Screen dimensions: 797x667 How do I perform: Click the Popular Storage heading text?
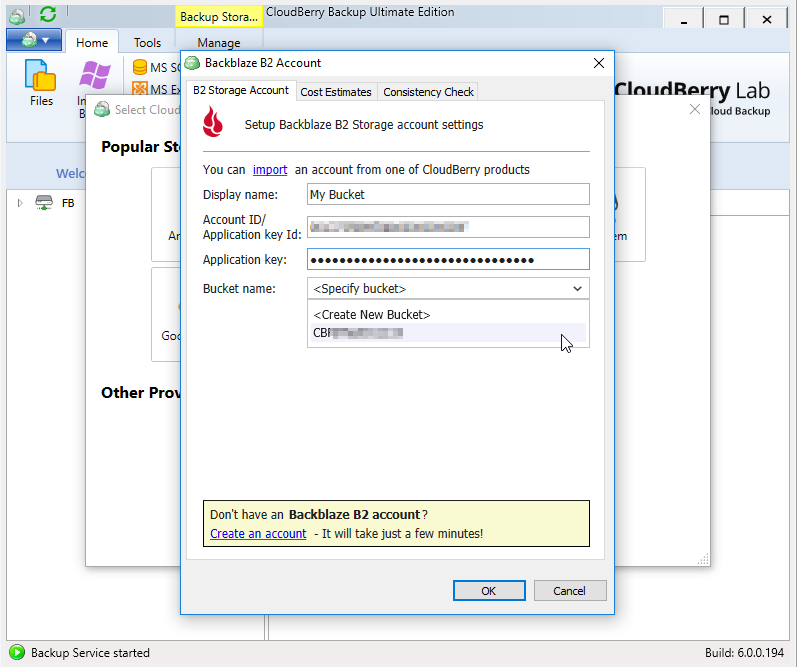[x=141, y=146]
